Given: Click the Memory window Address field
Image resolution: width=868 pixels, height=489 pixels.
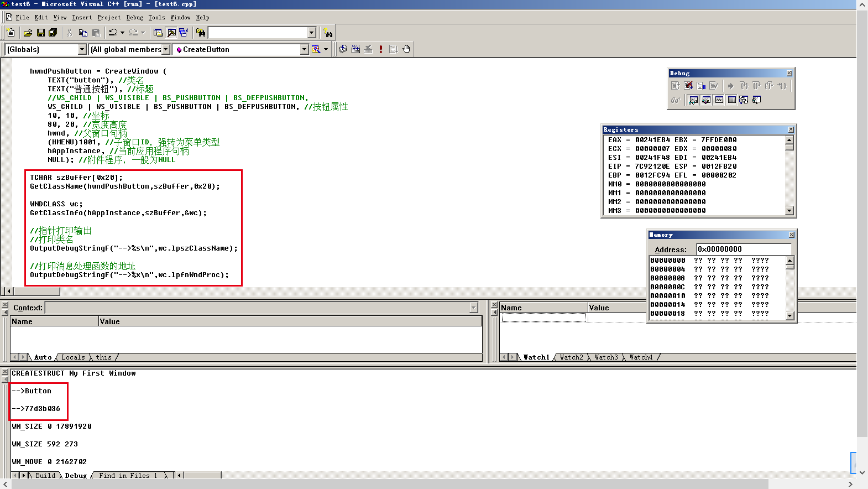Looking at the screenshot, I should [744, 249].
